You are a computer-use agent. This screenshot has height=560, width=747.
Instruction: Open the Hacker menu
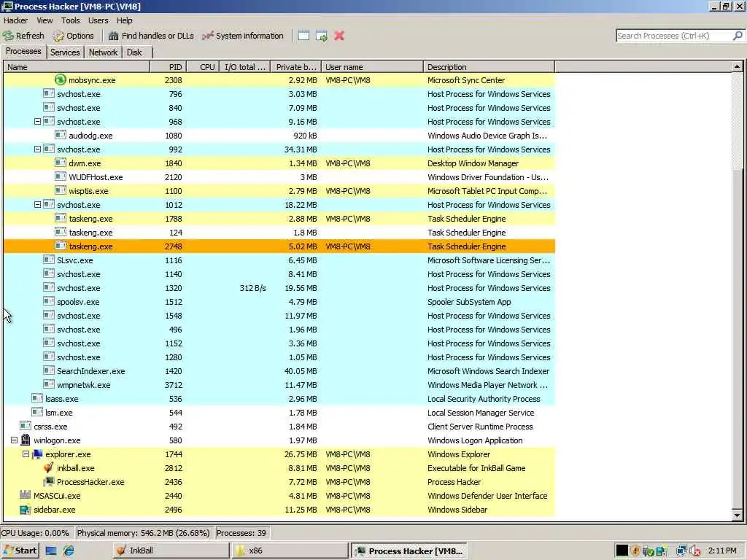(16, 20)
